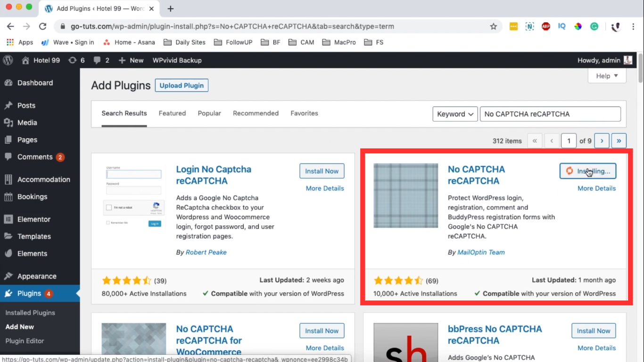Screen dimensions: 644x362
Task: Switch to the Popular tab
Action: coord(209,113)
